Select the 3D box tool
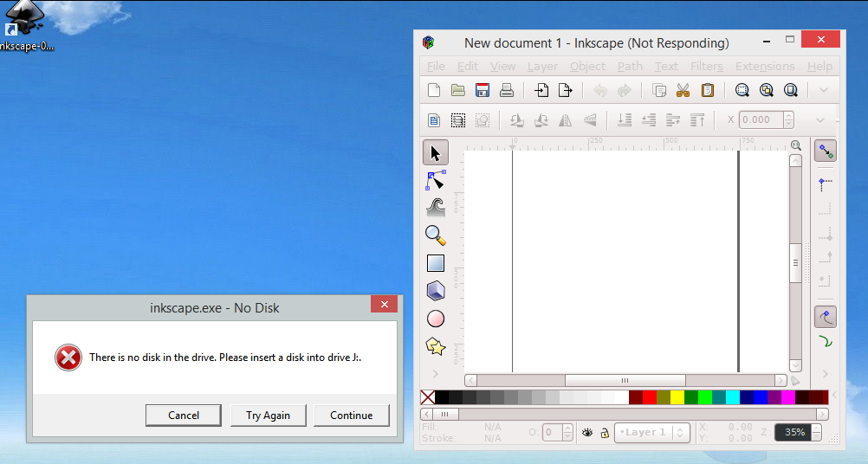 pos(436,291)
